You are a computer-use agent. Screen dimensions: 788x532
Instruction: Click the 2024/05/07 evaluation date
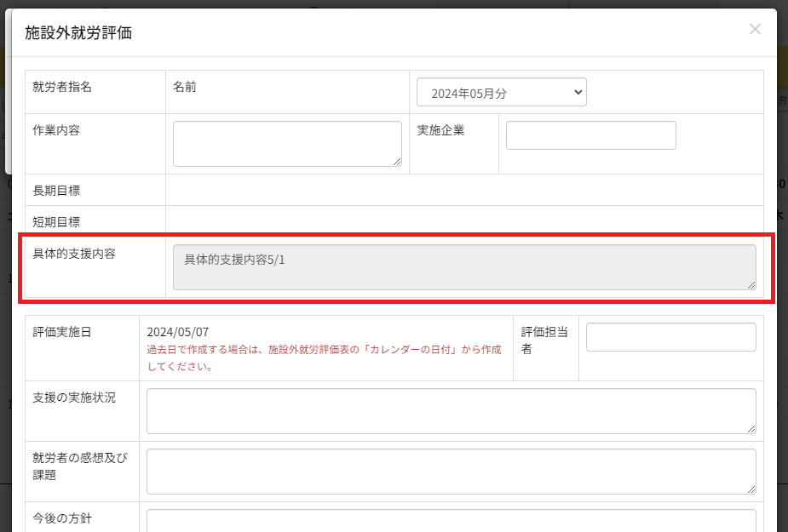(x=177, y=332)
